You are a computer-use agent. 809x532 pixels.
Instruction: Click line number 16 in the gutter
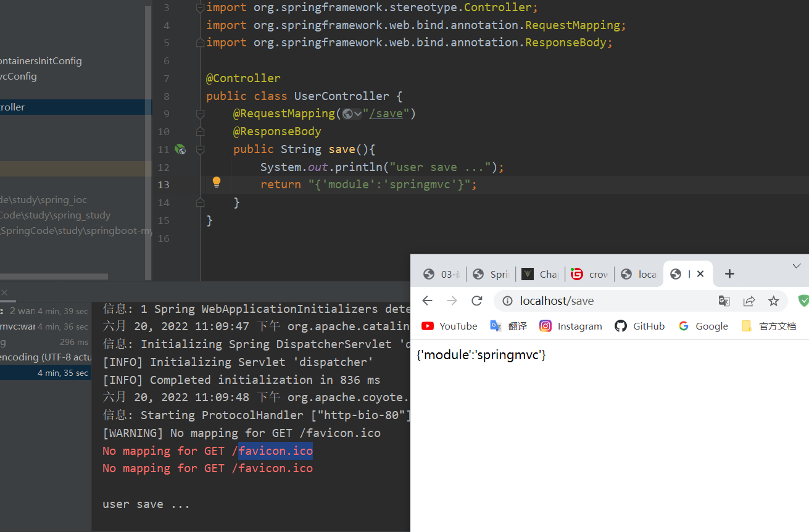(x=163, y=238)
